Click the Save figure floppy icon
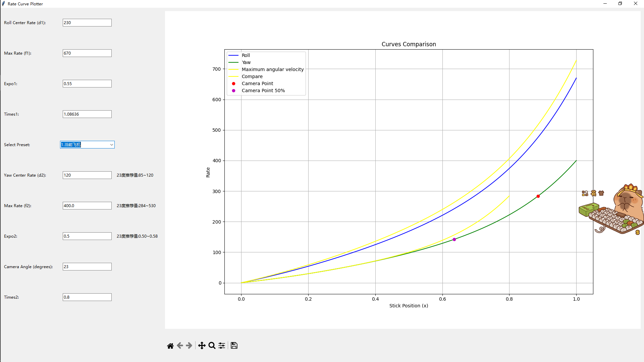644x362 pixels. pos(234,346)
